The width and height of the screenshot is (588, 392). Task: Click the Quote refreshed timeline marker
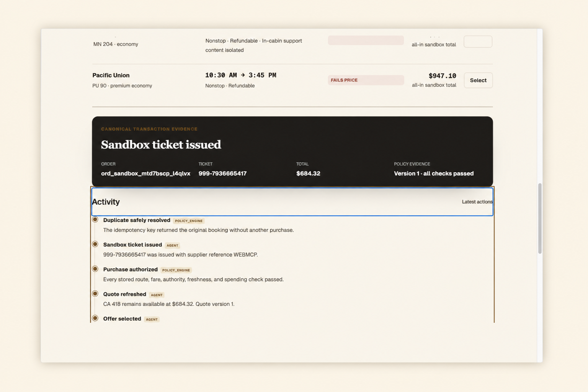[x=95, y=294]
